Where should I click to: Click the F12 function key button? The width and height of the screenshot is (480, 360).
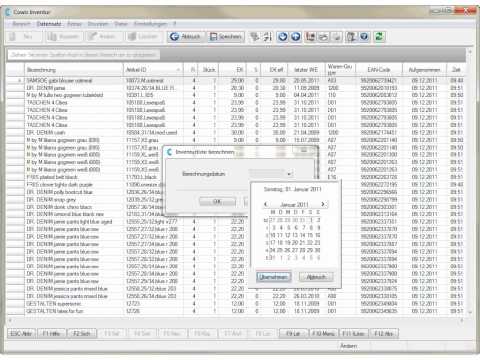pos(384,333)
